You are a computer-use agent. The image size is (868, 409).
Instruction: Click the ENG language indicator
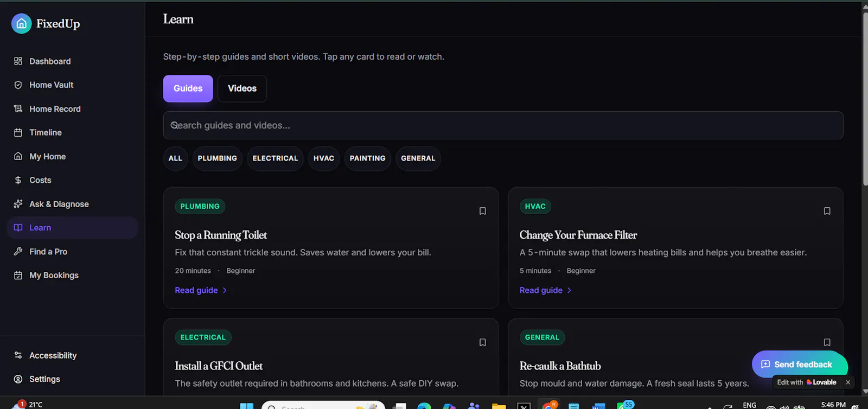tap(750, 405)
